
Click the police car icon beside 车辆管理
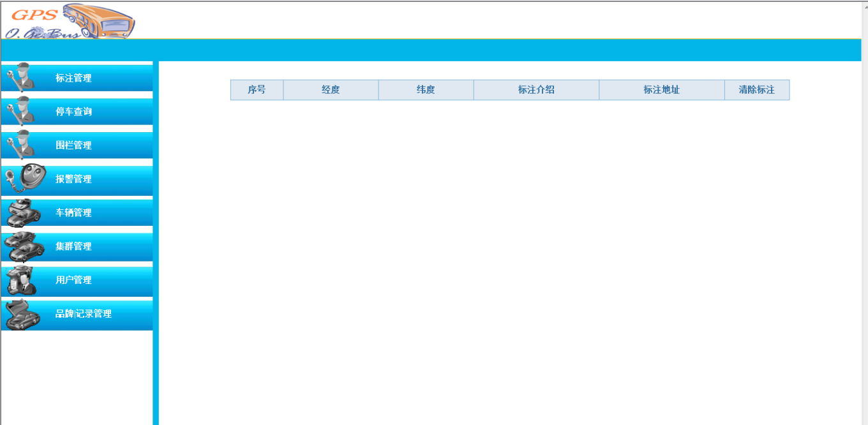tap(24, 212)
